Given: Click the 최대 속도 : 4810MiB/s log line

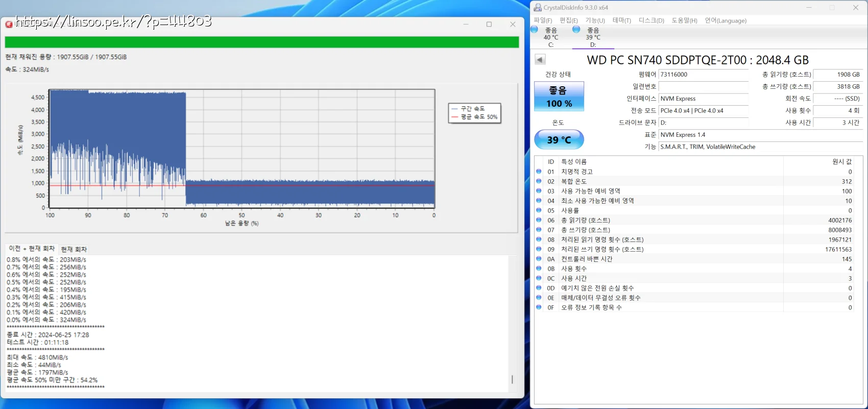Looking at the screenshot, I should click(x=37, y=357).
